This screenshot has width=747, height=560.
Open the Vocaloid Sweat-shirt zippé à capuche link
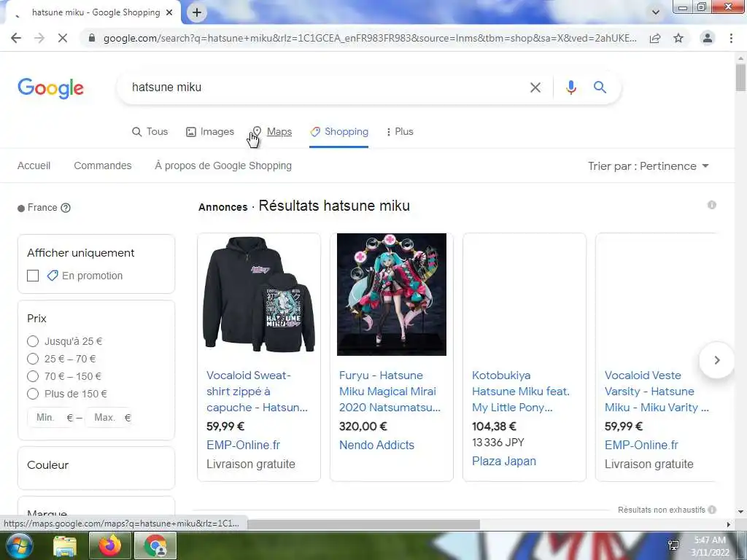[258, 392]
